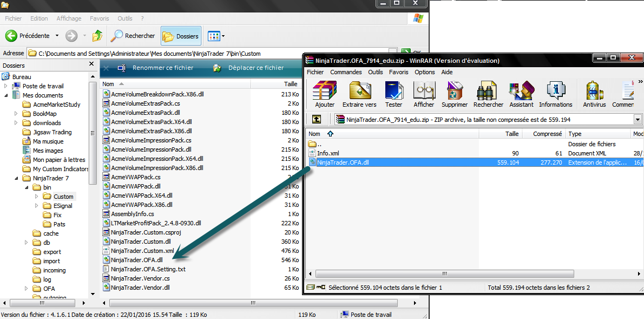This screenshot has width=644, height=319.
Task: Run the Tester tool in WinRAR
Action: point(393,90)
